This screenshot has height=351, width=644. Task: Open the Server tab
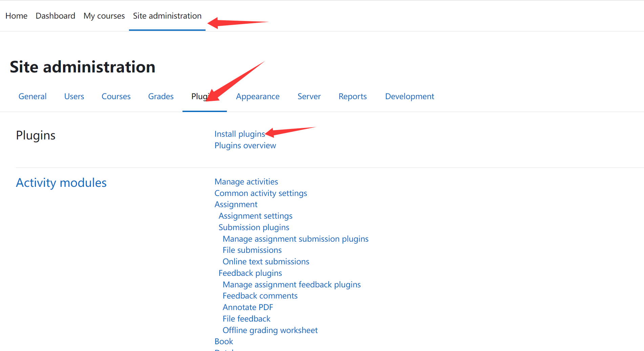pos(309,96)
